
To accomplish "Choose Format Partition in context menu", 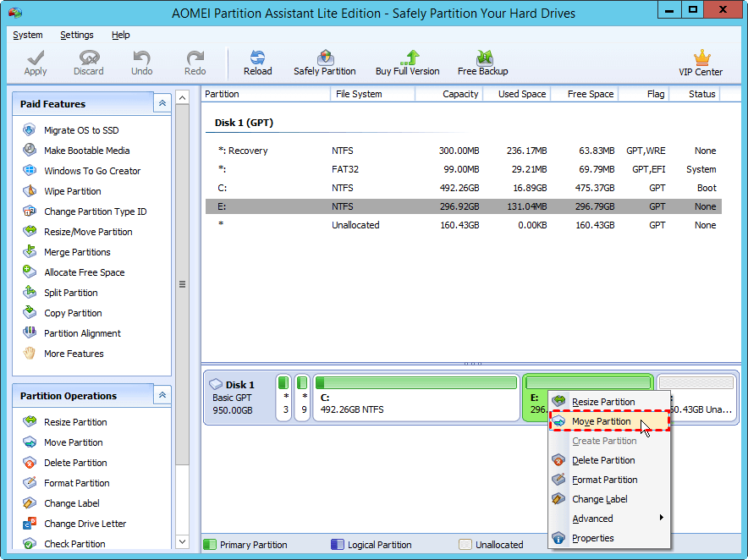I will (x=609, y=480).
